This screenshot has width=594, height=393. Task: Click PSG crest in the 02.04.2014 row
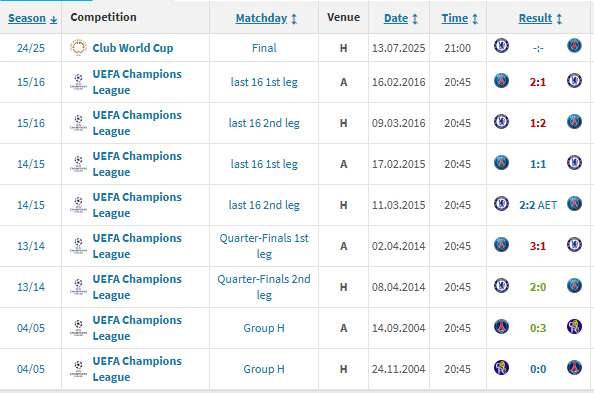tap(501, 244)
